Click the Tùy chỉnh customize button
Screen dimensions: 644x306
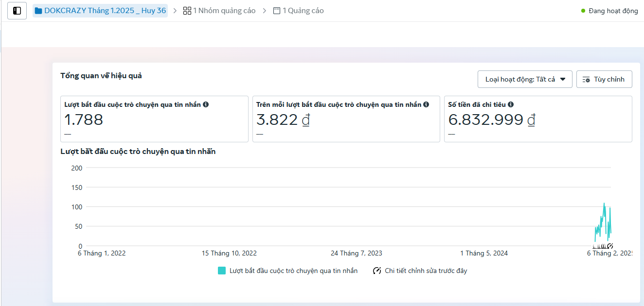click(604, 79)
